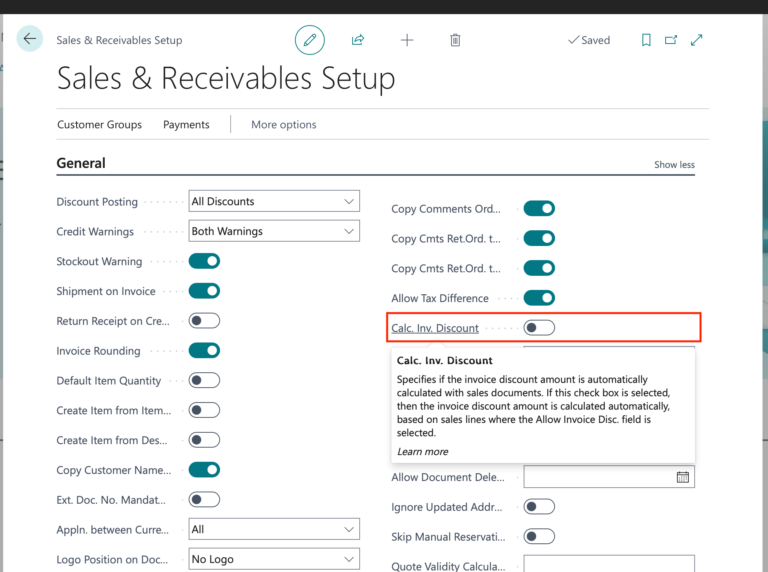
Task: Toggle Copy Comments Order switch
Action: pyautogui.click(x=539, y=209)
